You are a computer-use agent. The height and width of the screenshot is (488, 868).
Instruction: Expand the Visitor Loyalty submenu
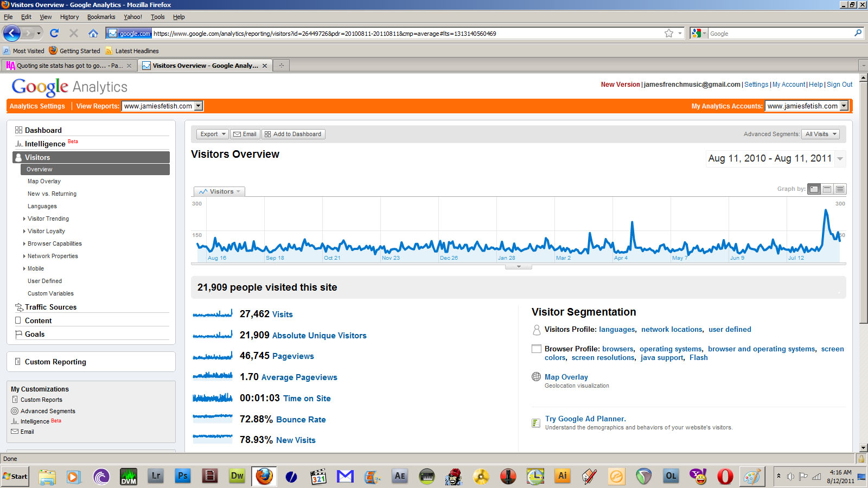(x=24, y=231)
